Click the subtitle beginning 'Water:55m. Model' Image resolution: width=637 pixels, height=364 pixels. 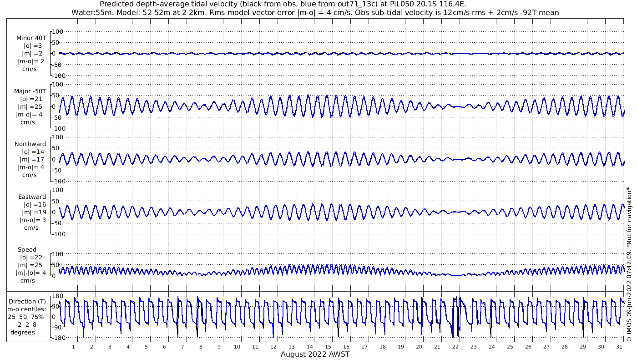[x=315, y=12]
